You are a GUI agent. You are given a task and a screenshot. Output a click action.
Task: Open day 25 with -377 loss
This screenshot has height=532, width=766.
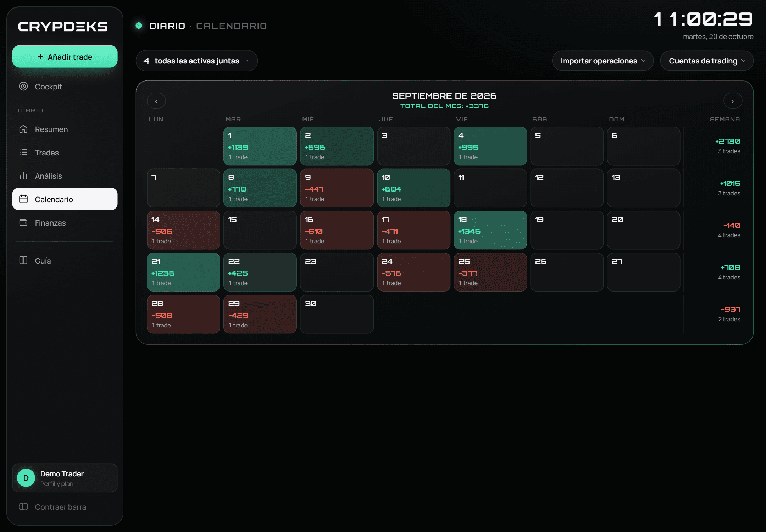(x=490, y=272)
